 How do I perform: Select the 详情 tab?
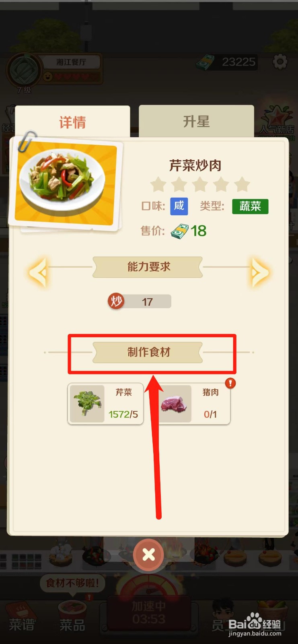[72, 122]
